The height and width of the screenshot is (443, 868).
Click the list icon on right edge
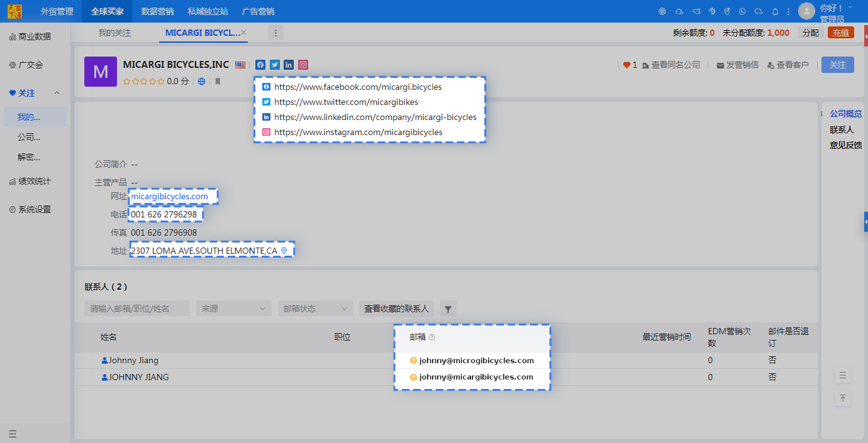pyautogui.click(x=843, y=376)
